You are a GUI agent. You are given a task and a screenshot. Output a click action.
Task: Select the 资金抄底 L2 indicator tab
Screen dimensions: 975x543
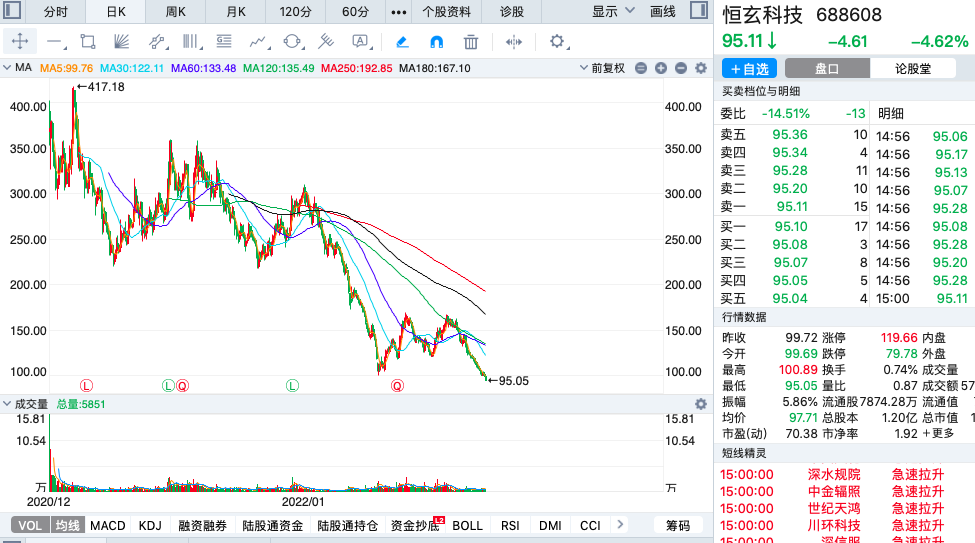[x=415, y=526]
